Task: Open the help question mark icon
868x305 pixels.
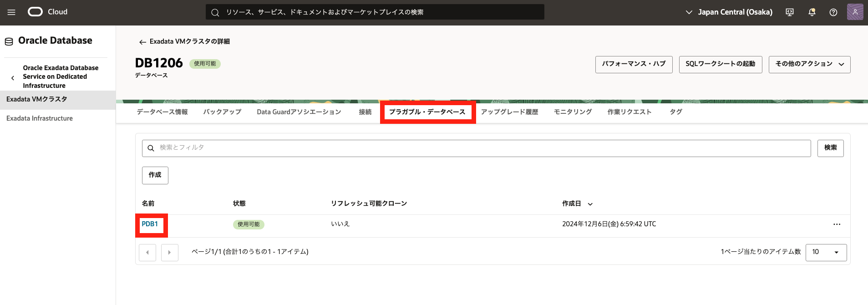Action: [833, 12]
